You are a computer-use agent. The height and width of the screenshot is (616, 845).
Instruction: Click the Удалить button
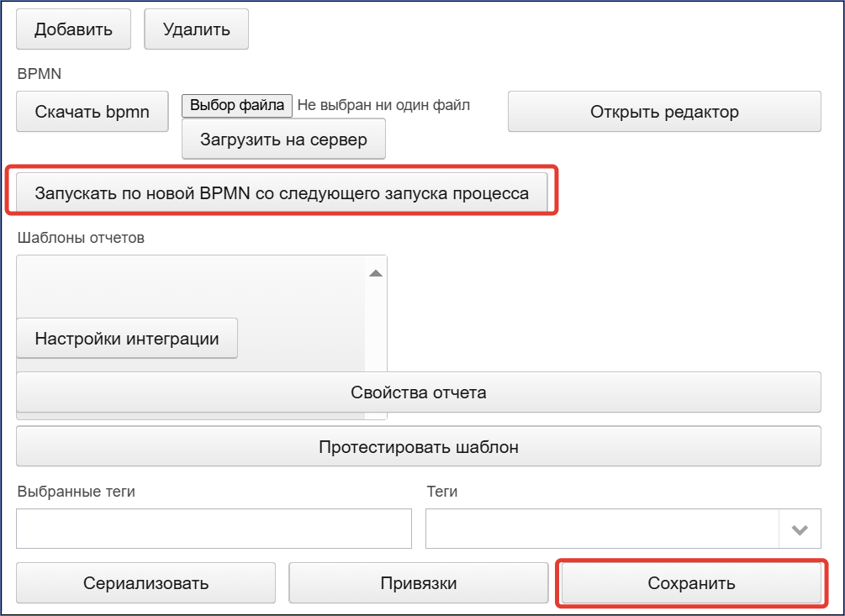[196, 29]
